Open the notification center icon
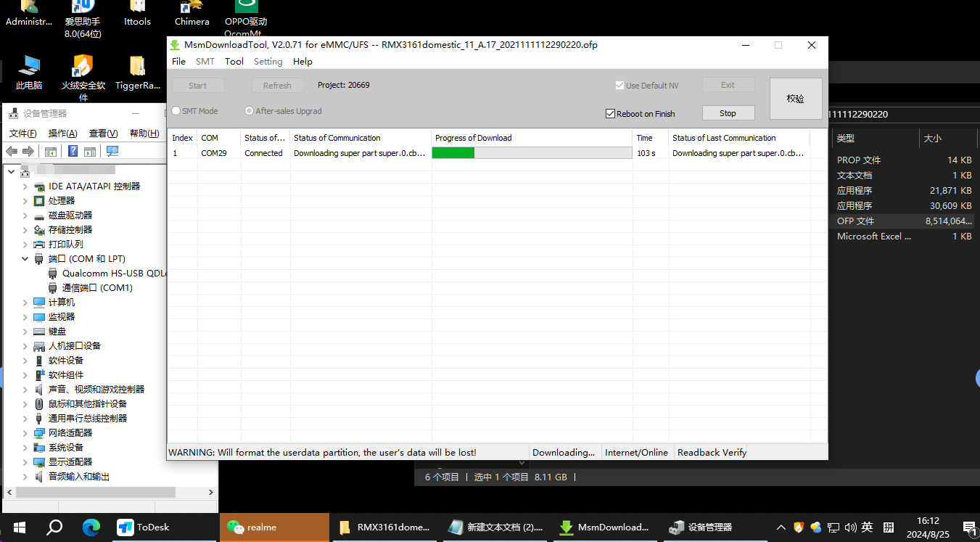This screenshot has width=980, height=542. coord(969,527)
